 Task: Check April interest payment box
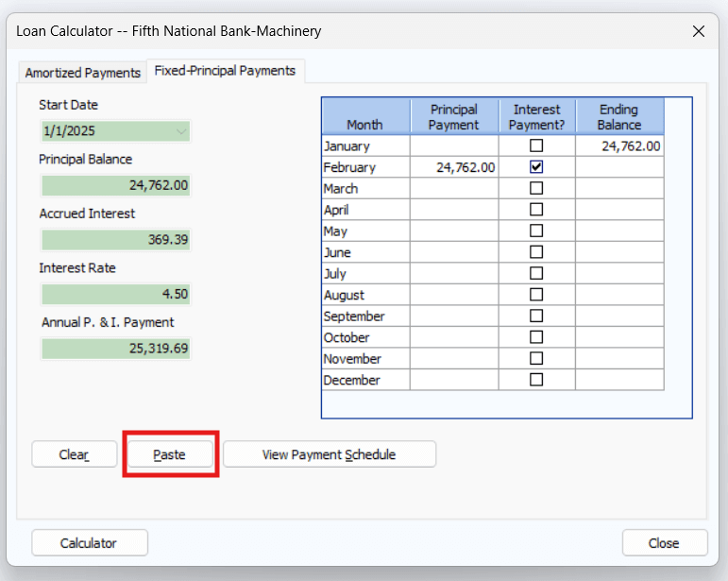coord(536,210)
